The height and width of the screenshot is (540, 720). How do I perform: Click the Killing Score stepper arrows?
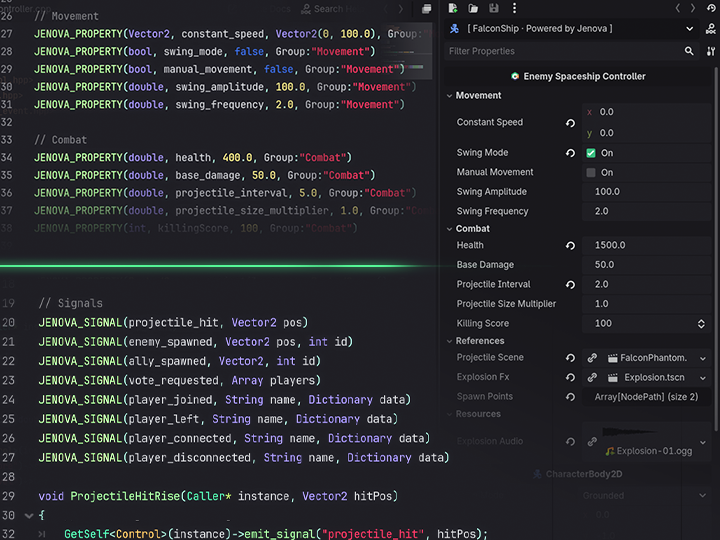pos(701,324)
